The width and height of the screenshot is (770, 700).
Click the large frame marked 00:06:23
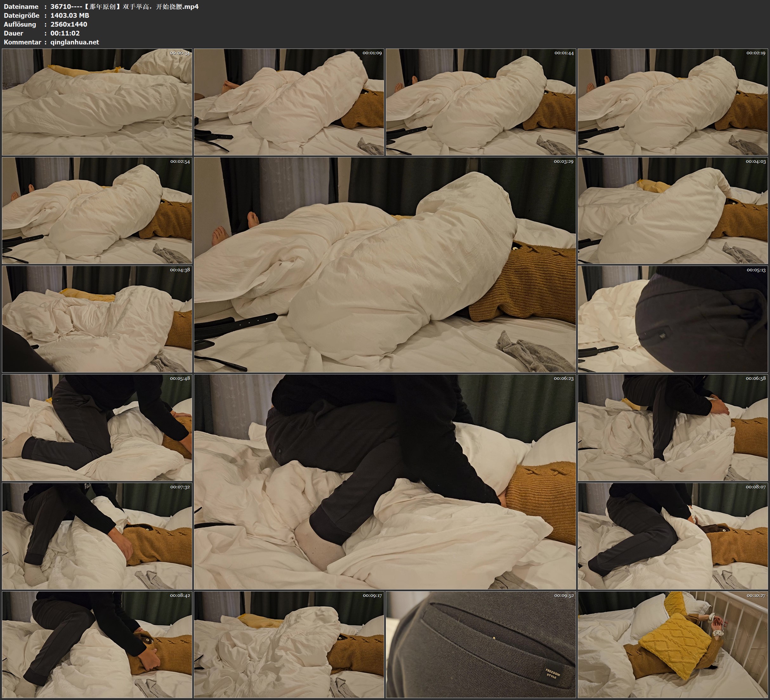(x=385, y=481)
